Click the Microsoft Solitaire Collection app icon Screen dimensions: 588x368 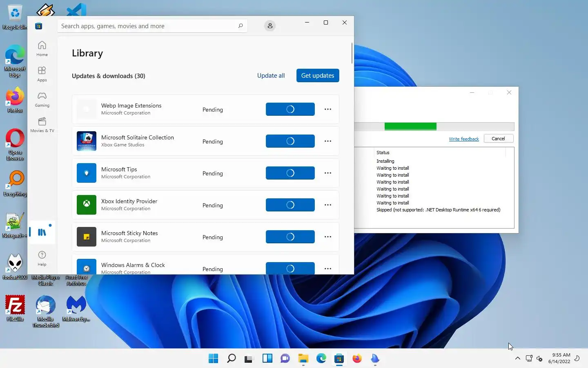pyautogui.click(x=87, y=141)
